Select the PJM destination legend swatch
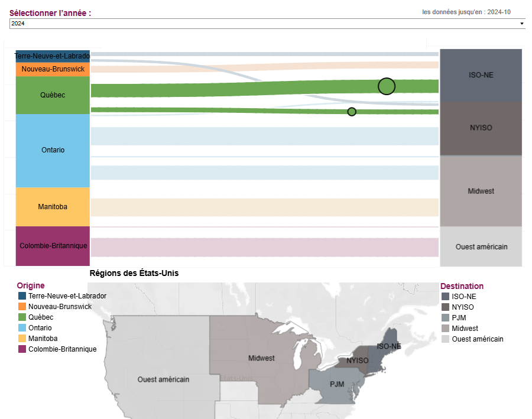The height and width of the screenshot is (419, 532). pos(446,318)
